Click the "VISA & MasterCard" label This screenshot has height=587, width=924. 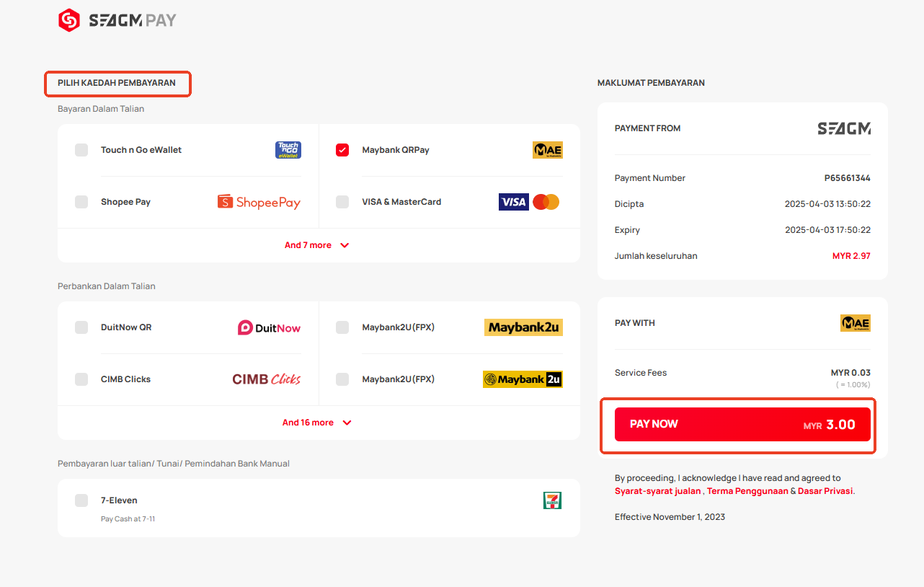[401, 202]
